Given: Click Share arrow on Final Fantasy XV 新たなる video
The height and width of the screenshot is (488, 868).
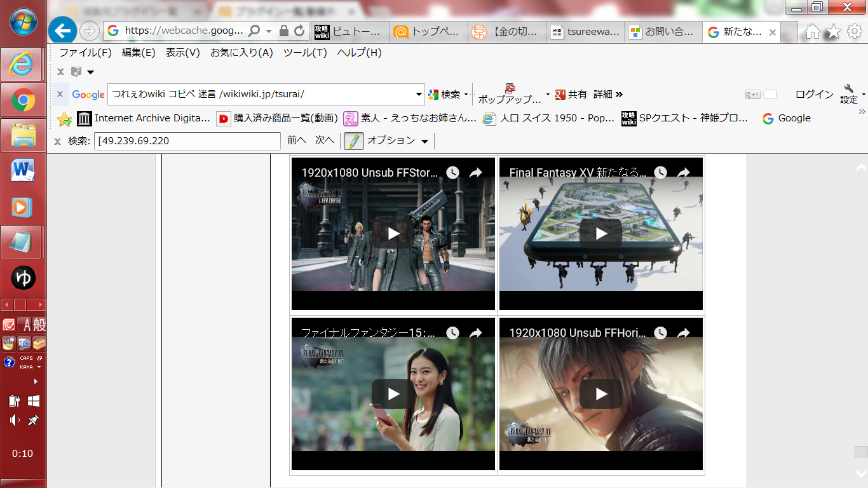Looking at the screenshot, I should point(683,172).
